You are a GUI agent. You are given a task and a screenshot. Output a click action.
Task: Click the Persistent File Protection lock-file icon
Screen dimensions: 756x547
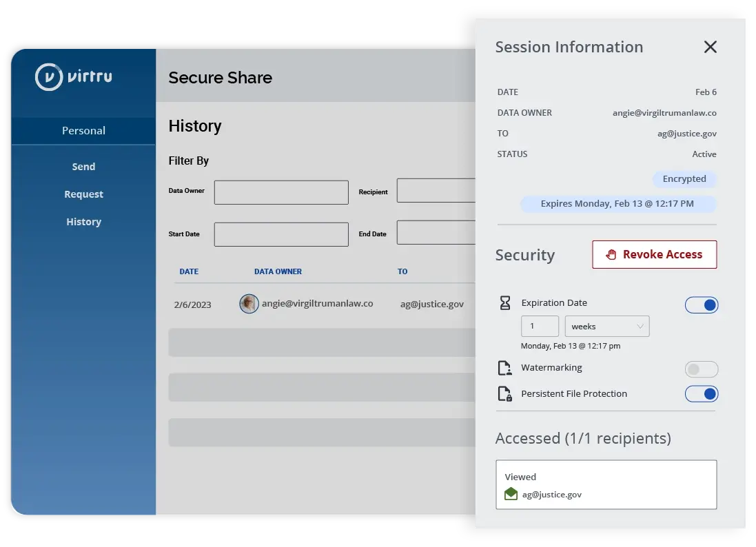click(504, 394)
